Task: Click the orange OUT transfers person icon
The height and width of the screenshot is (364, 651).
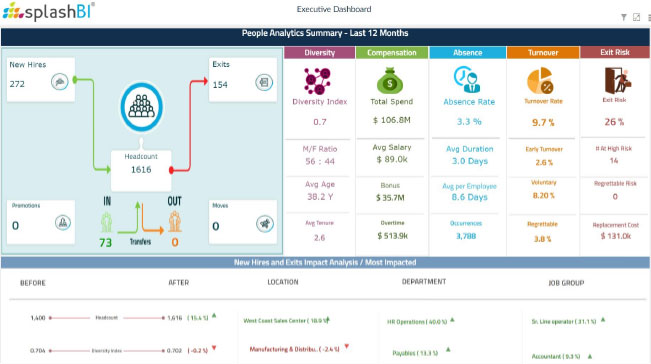Action: pos(175,222)
